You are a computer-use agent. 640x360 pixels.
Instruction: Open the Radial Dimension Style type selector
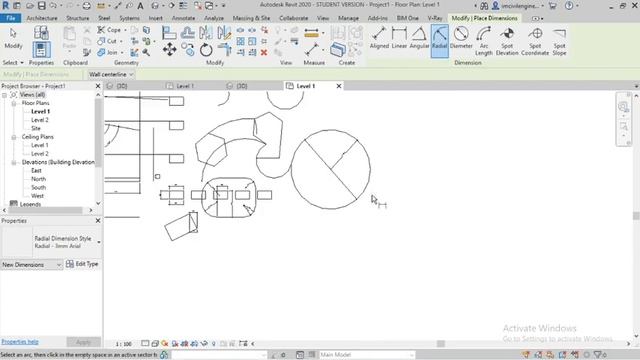(51, 242)
